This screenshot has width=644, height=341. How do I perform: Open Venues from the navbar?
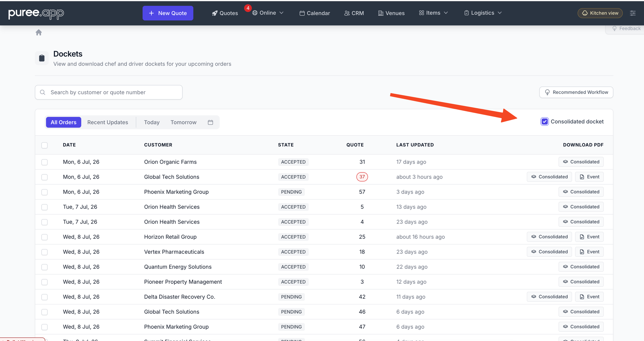[391, 13]
